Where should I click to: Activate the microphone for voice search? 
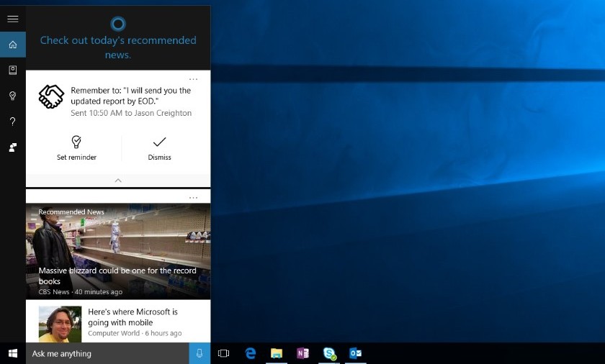pyautogui.click(x=200, y=353)
